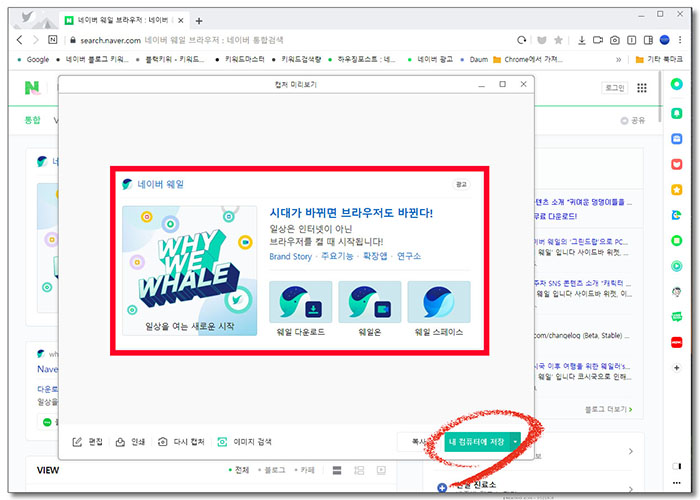Click the camera capture icon in toolbar
Screen dimensions: 700x500
615,40
